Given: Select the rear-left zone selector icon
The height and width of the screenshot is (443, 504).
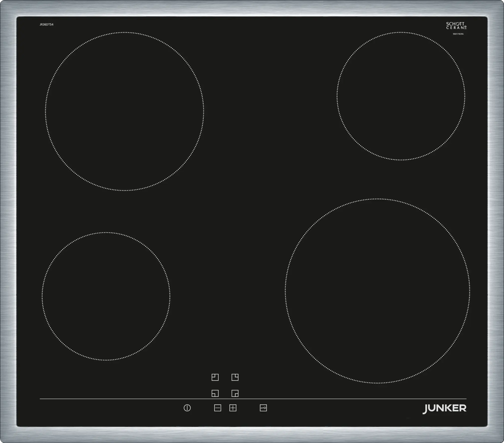Looking at the screenshot, I should (215, 377).
